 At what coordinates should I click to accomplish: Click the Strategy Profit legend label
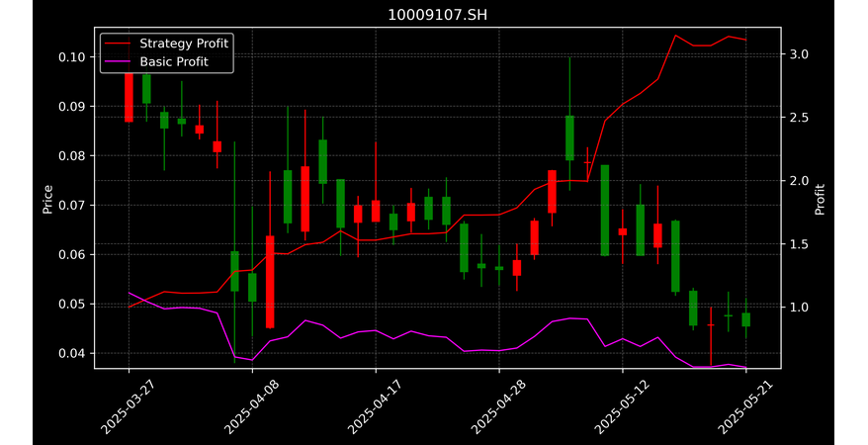pos(184,44)
